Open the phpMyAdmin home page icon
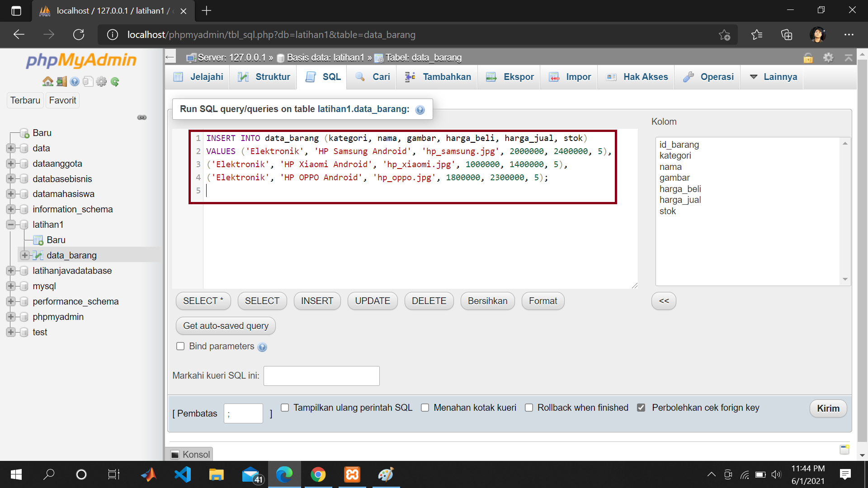The height and width of the screenshot is (488, 868). pyautogui.click(x=48, y=81)
